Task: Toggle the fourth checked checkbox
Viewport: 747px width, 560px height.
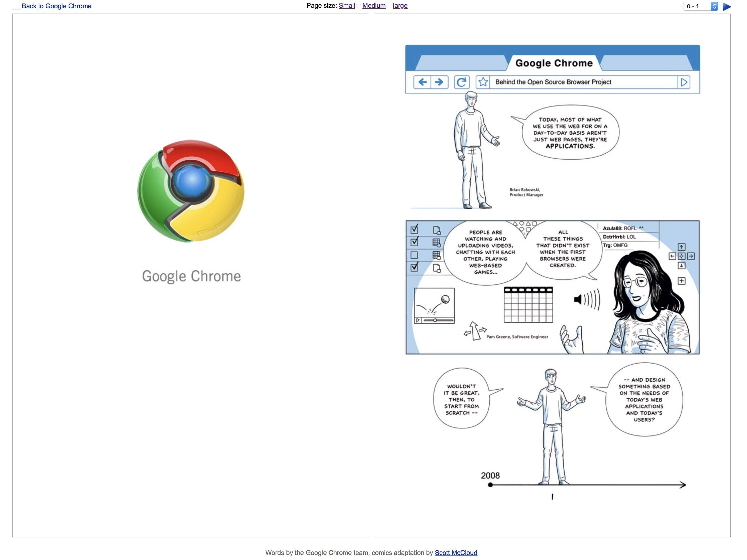Action: click(414, 267)
